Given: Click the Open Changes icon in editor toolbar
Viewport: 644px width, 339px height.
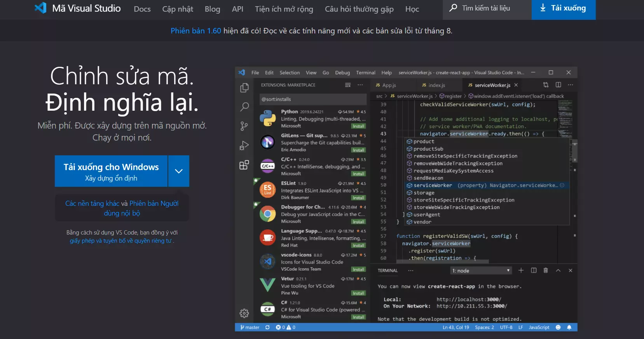Looking at the screenshot, I should coord(546,85).
